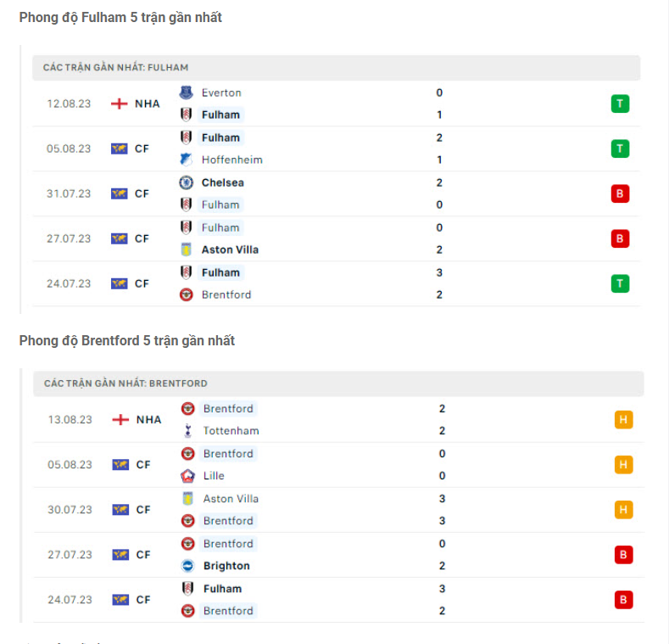669x644 pixels.
Task: Click the Chelsea club crest icon
Action: point(186,182)
